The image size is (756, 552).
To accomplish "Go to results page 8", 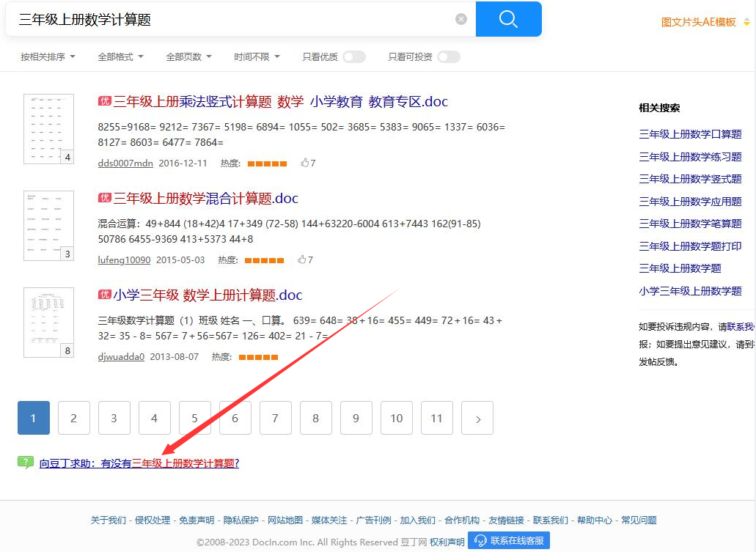I will [316, 418].
